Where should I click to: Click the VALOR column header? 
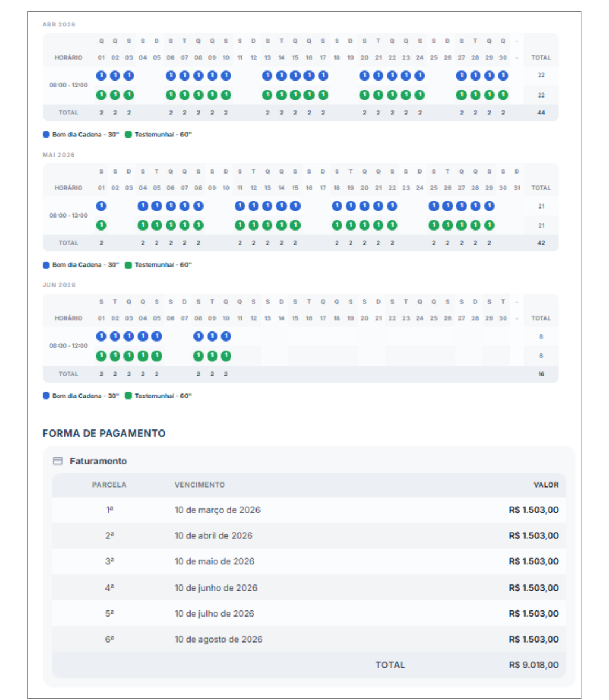coord(546,485)
